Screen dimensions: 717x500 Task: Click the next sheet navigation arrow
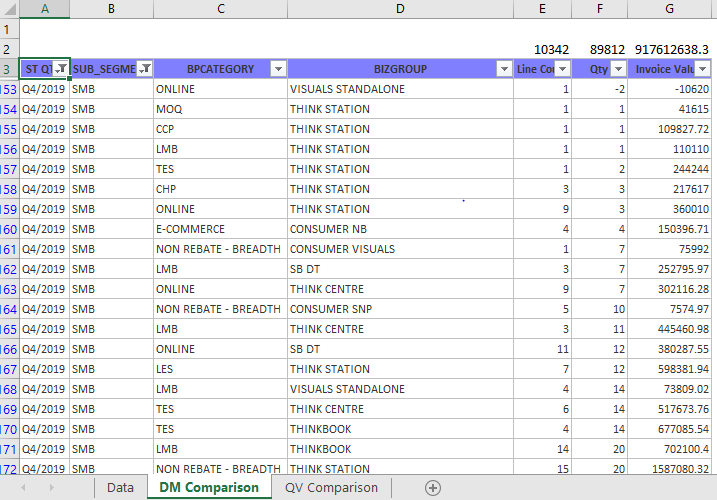[x=52, y=488]
